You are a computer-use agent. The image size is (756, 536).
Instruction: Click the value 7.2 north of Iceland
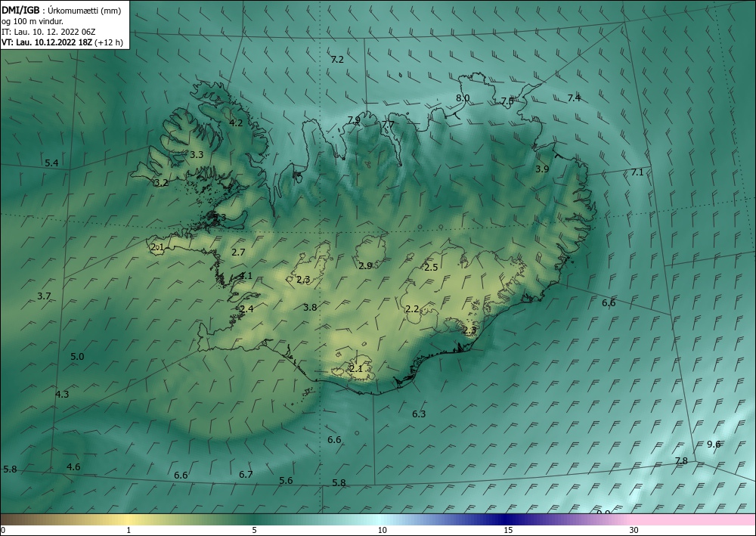pos(337,59)
